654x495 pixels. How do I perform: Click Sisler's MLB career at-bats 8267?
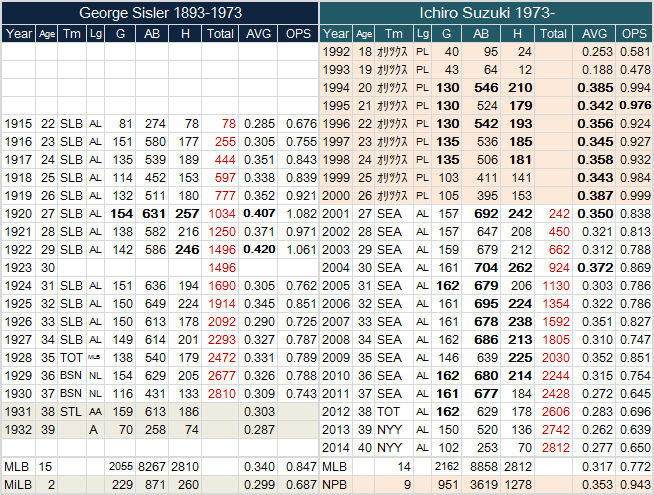coord(152,466)
